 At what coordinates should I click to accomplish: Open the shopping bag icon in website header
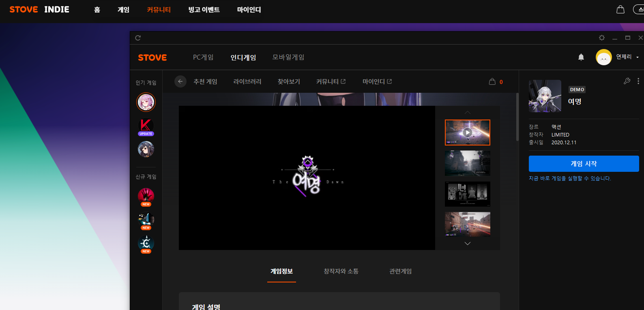[620, 9]
